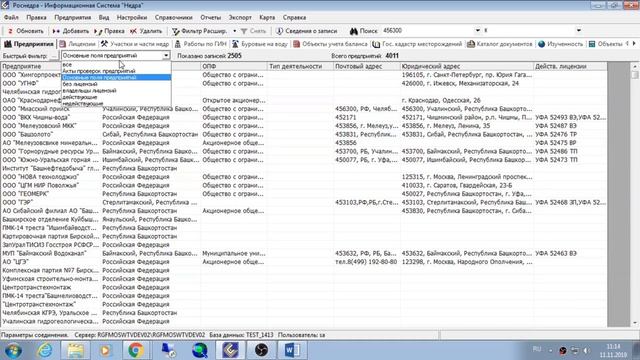
Task: Choose Акты проверок предприятий option
Action: 116,71
